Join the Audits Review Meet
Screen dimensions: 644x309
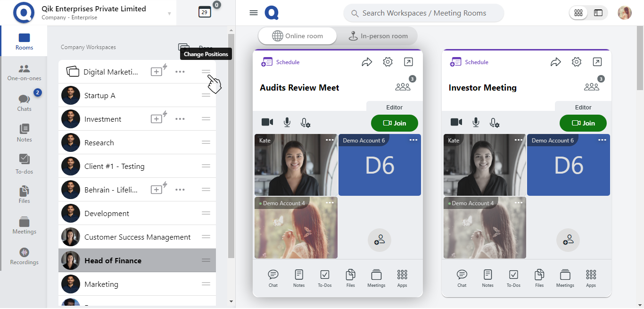(x=394, y=123)
